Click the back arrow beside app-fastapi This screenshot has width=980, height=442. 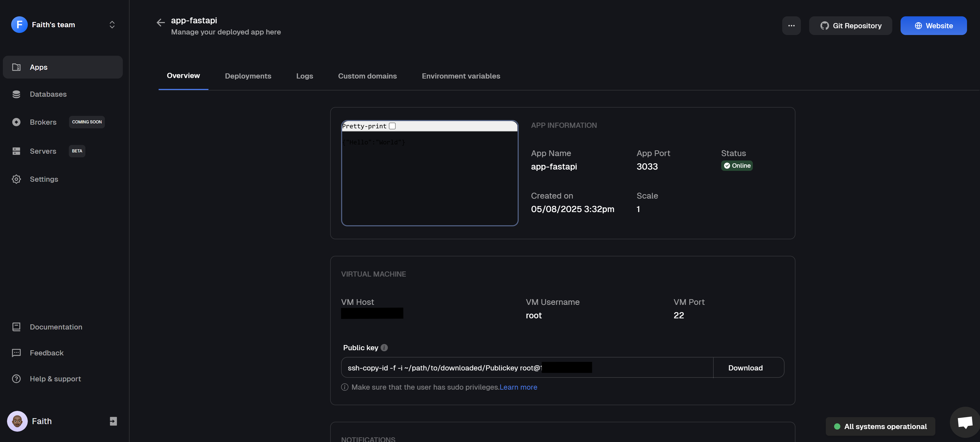160,23
